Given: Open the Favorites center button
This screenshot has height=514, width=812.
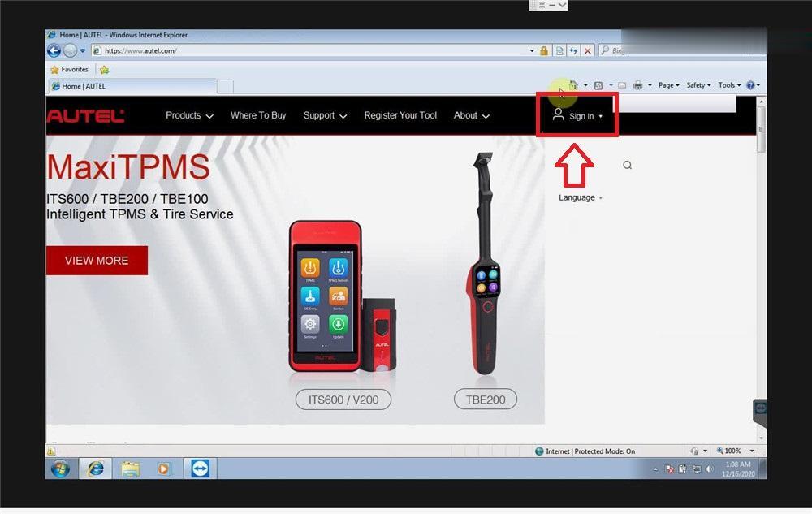Looking at the screenshot, I should 69,69.
